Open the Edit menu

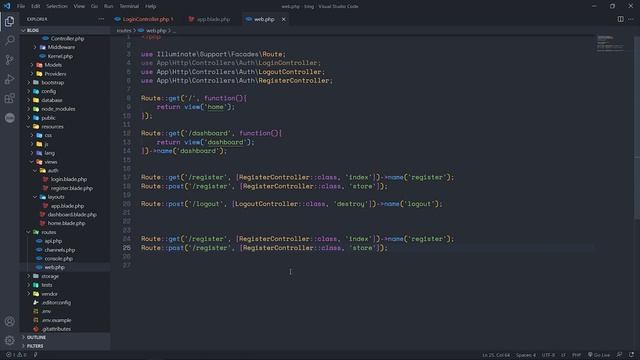pos(36,6)
